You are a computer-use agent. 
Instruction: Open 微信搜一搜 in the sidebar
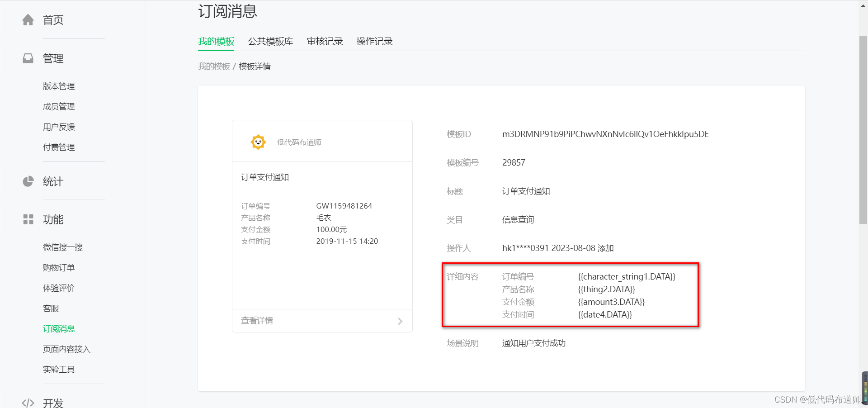pyautogui.click(x=63, y=247)
